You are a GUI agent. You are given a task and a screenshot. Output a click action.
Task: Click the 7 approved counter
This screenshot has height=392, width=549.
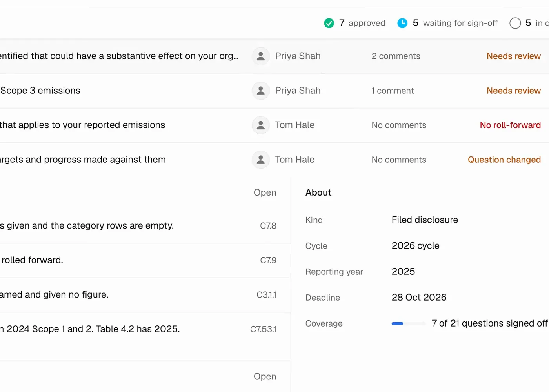point(354,23)
